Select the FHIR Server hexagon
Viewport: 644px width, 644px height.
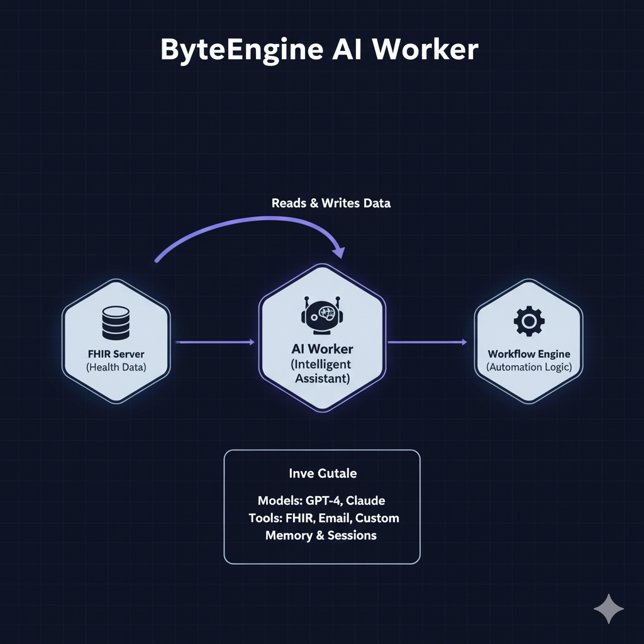[116, 340]
